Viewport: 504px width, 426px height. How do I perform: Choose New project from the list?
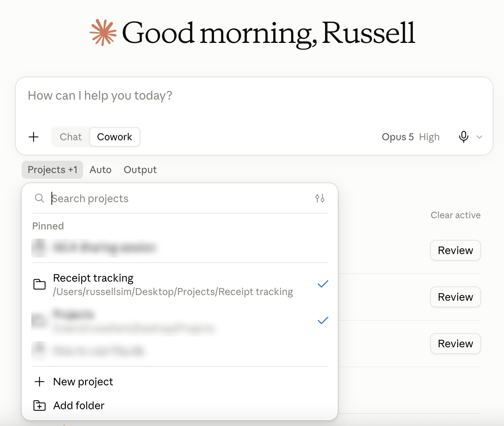coord(180,382)
